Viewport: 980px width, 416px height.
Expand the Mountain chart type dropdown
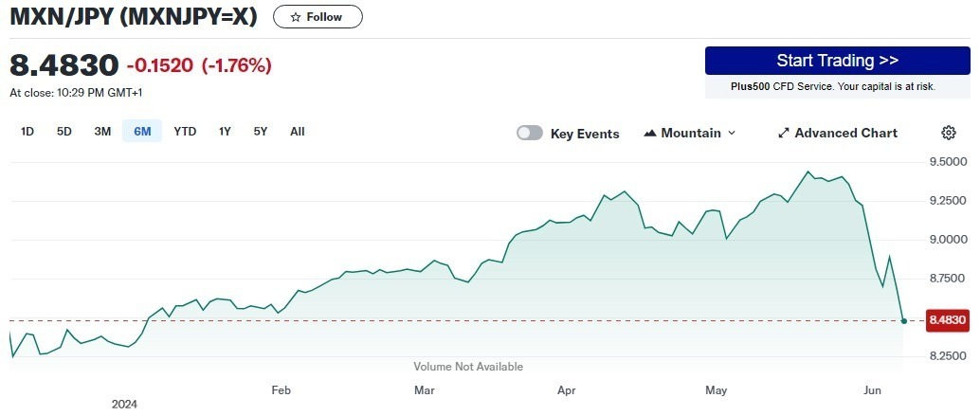[732, 134]
